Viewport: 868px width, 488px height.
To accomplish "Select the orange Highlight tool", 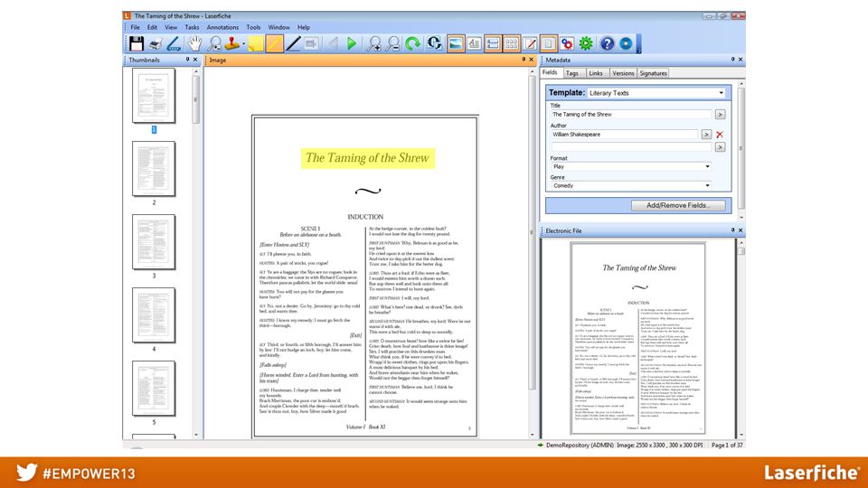I will point(274,43).
